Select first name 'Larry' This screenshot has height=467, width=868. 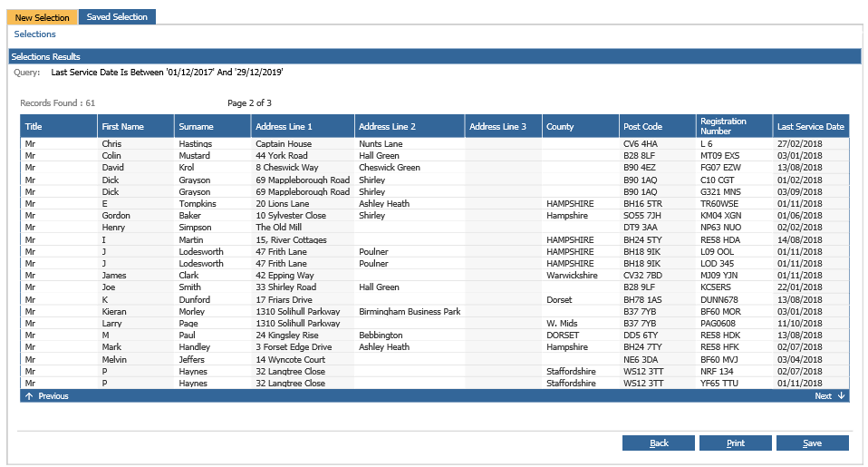click(x=111, y=324)
